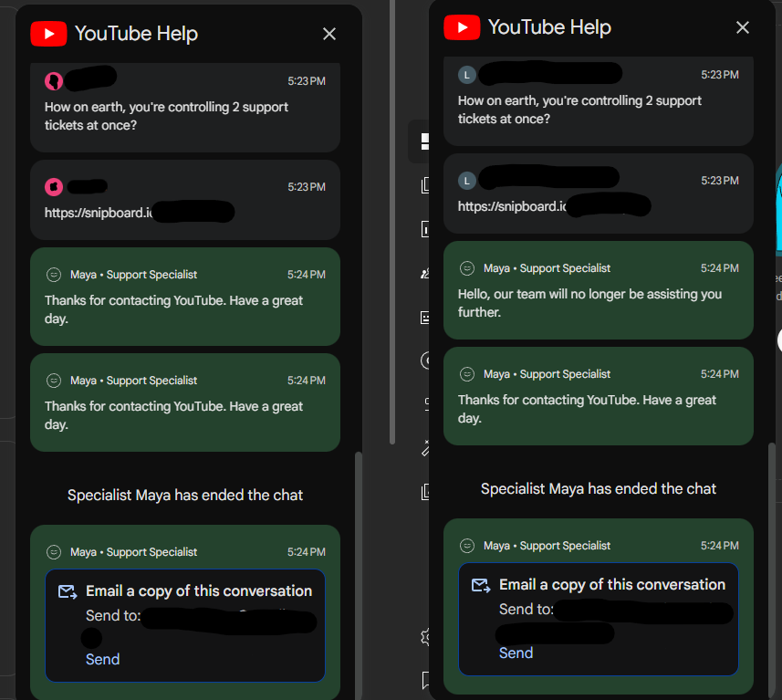Open the snipboard.io link in right panel

[512, 206]
